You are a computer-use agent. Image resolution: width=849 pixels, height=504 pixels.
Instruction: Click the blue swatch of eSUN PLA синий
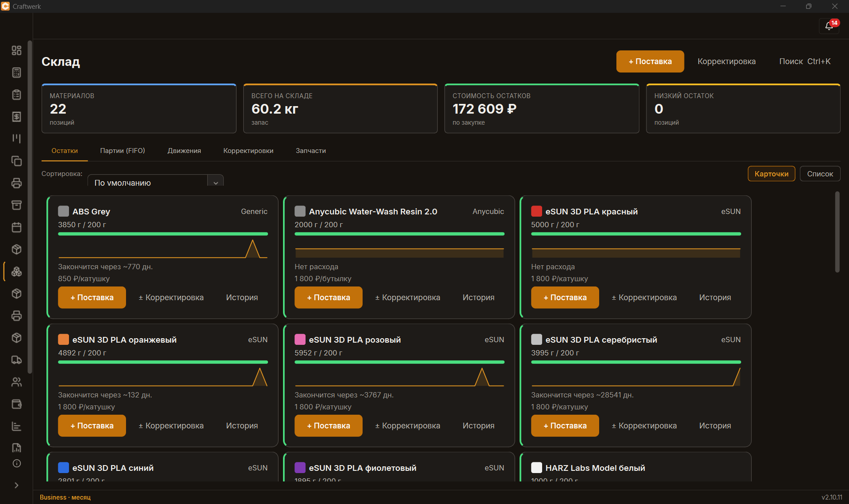point(63,468)
